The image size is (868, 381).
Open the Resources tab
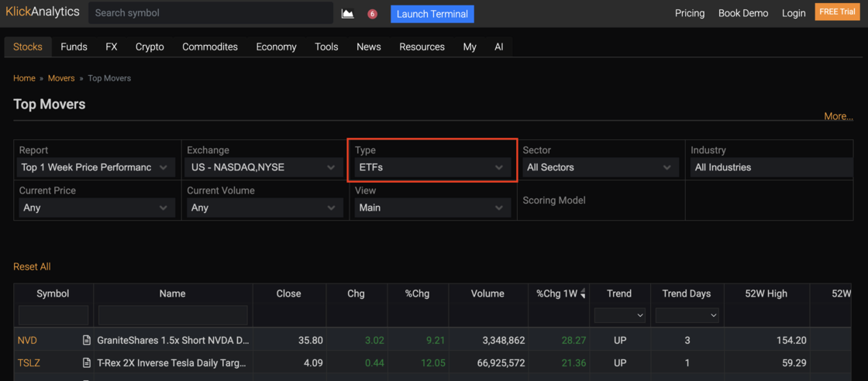click(x=422, y=47)
